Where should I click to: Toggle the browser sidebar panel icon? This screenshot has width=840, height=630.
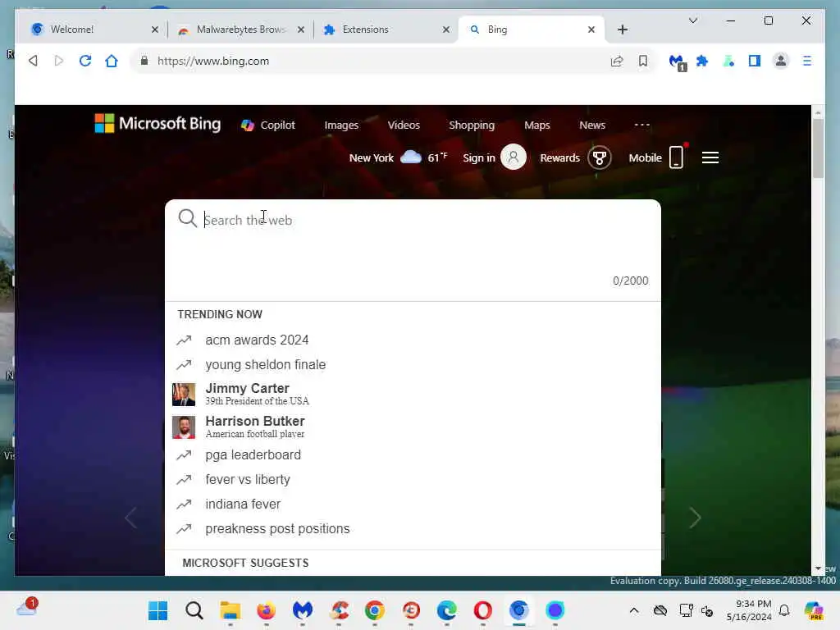pyautogui.click(x=755, y=61)
